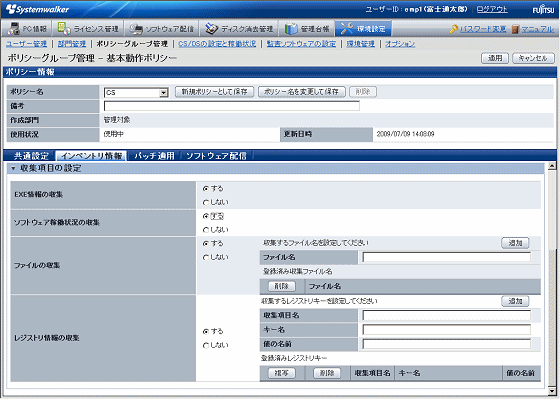The width and height of the screenshot is (560, 399).
Task: Open the ライセンス管理 icon
Action: [64, 29]
